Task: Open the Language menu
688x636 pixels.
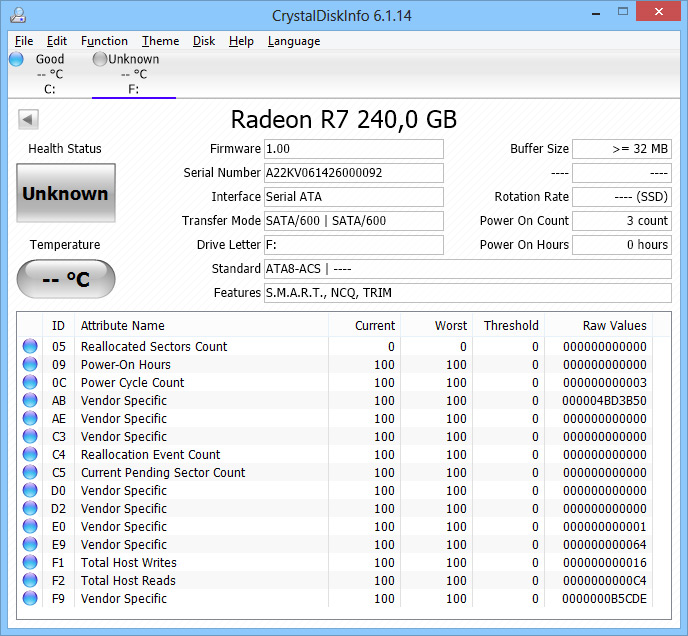Action: pyautogui.click(x=294, y=41)
